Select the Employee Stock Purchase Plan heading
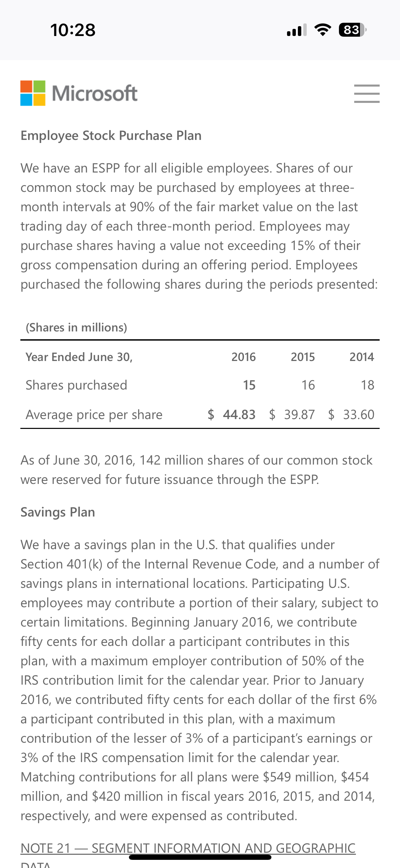The image size is (400, 868). coord(111,135)
